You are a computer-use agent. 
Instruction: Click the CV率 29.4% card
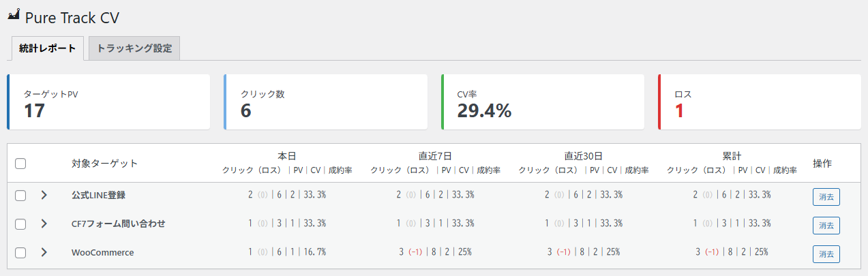tap(543, 102)
